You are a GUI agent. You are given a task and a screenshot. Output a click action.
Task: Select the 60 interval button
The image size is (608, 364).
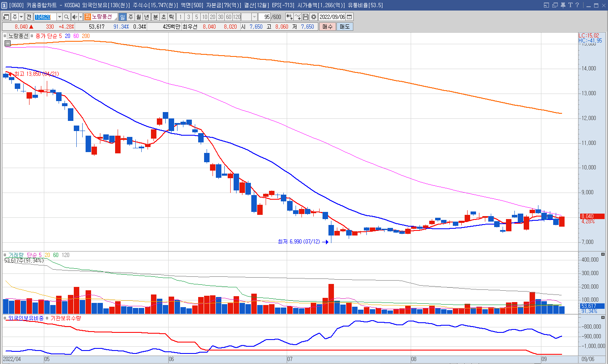point(229,17)
